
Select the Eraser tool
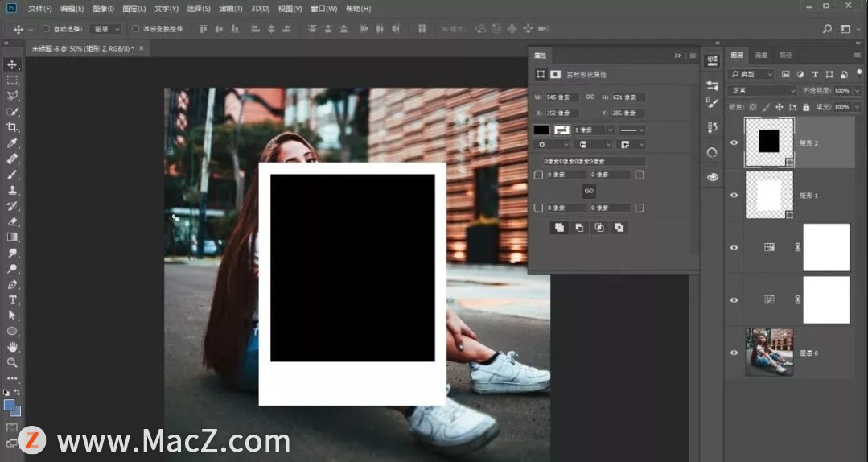coord(12,221)
